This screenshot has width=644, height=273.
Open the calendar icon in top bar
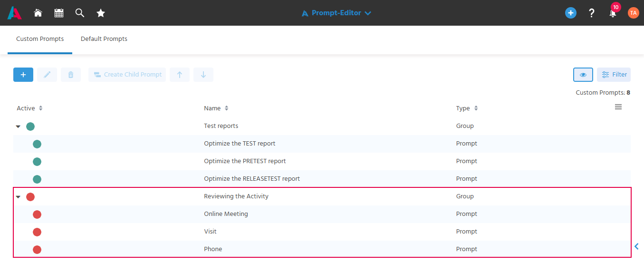click(59, 13)
